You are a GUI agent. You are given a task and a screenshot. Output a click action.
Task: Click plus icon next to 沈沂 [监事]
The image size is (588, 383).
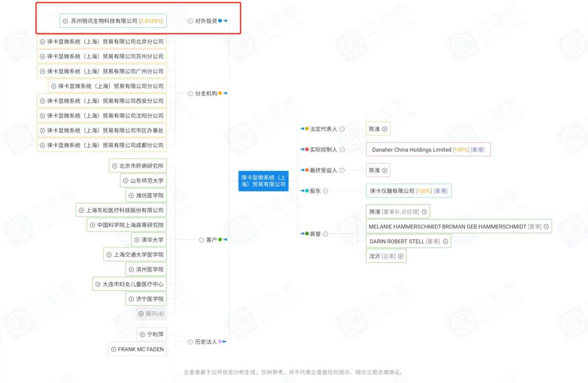click(x=401, y=256)
